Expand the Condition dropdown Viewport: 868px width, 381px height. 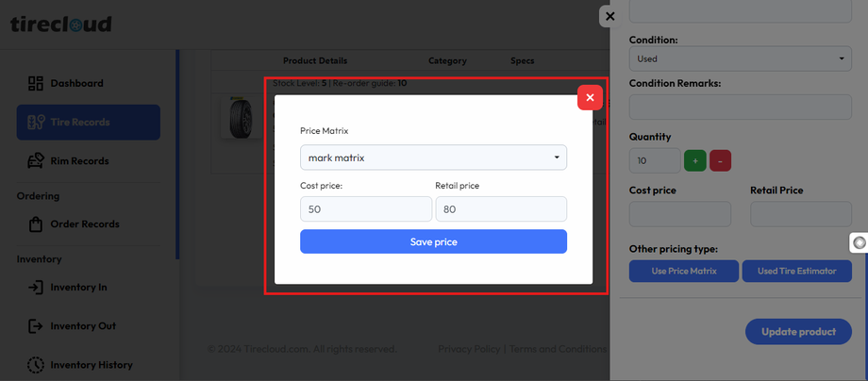tap(740, 58)
